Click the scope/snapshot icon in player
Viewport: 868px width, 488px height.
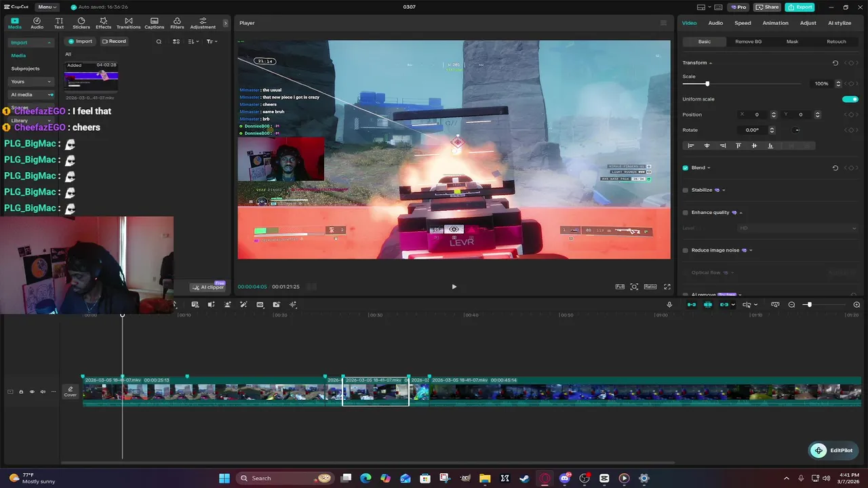[x=634, y=287]
